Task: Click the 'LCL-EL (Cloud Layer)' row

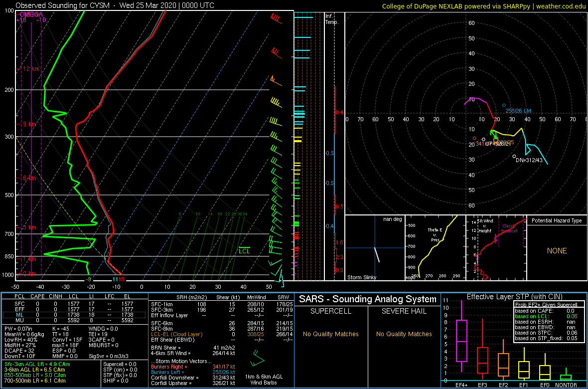Action: [x=221, y=334]
